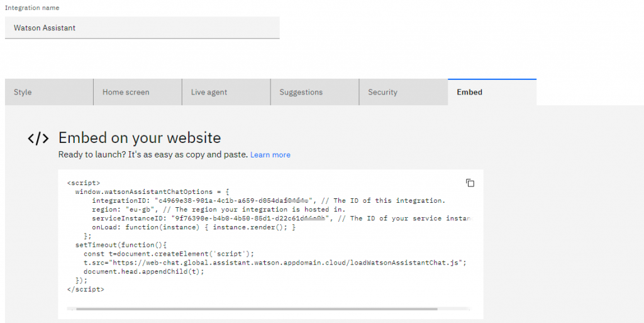Click the t.src loadWatsonAssistantChat.js URL line
644x323 pixels.
(x=275, y=263)
